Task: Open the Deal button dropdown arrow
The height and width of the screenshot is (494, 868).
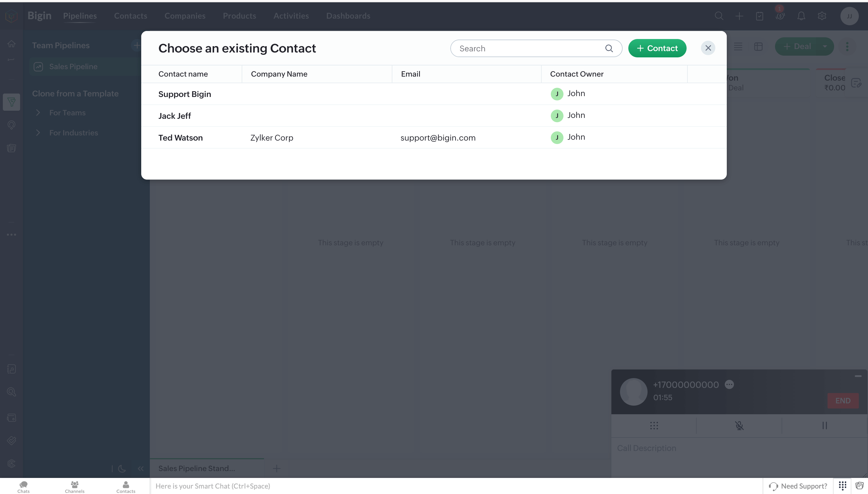Action: coord(825,46)
